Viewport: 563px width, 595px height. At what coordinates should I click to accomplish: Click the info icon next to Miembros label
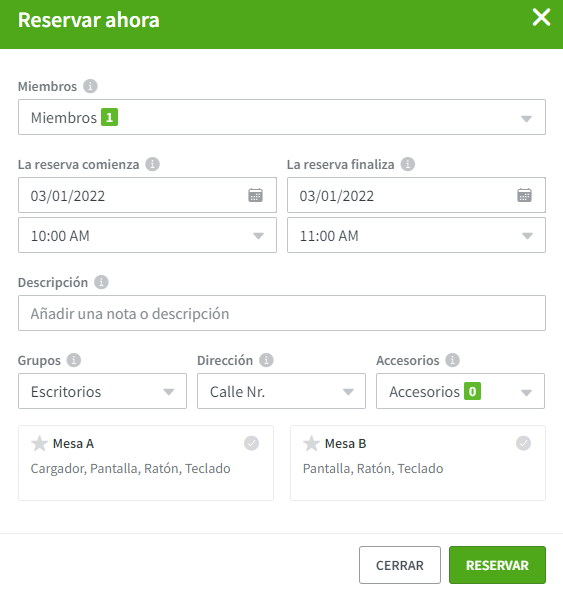(90, 86)
